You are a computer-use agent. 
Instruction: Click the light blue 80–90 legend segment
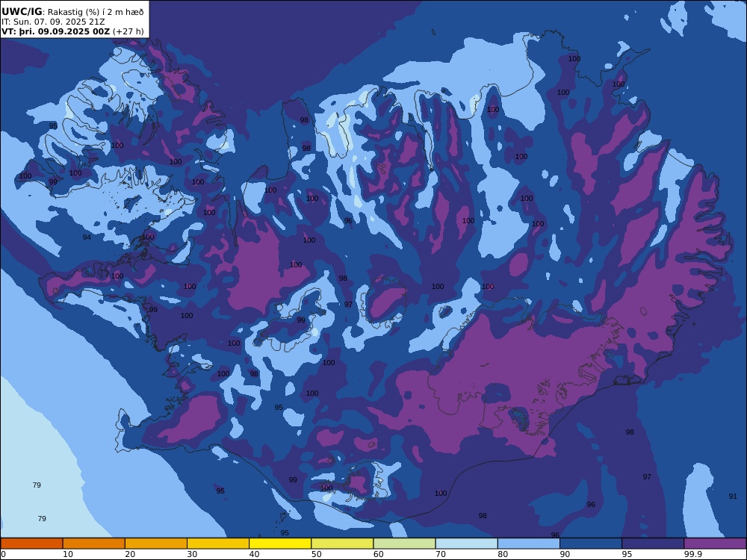click(x=529, y=544)
